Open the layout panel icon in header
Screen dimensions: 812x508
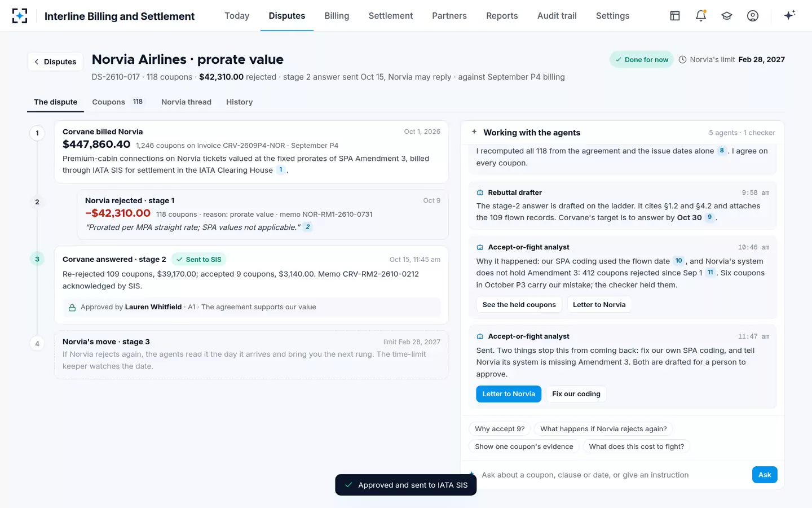pyautogui.click(x=675, y=16)
